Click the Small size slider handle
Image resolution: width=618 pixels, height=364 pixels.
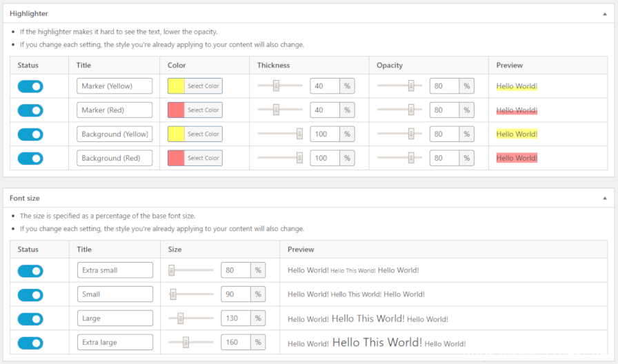click(x=173, y=294)
